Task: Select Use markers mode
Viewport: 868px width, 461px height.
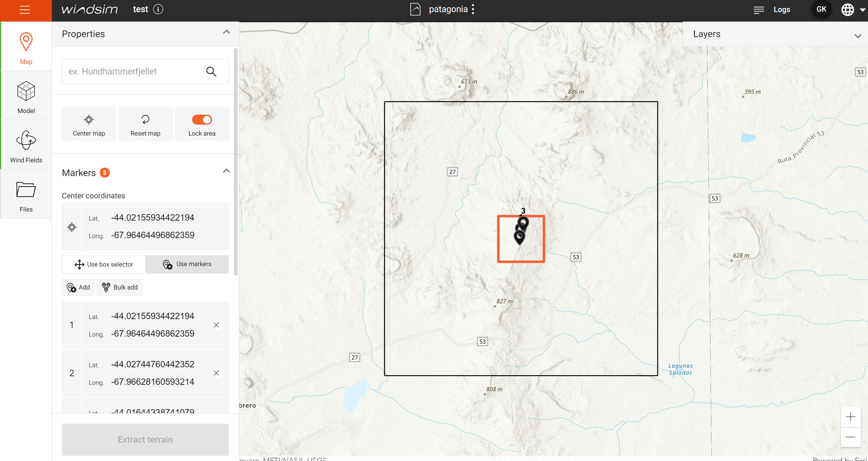Action: [187, 264]
